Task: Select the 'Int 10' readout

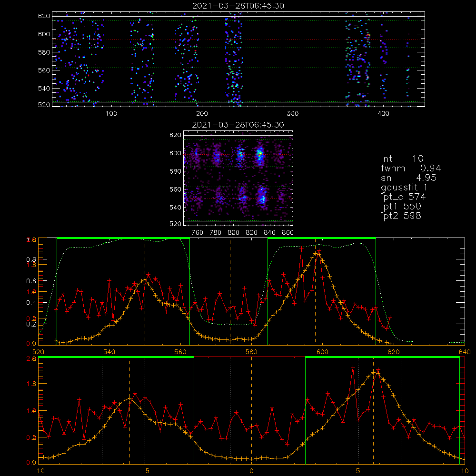Action: (402, 159)
